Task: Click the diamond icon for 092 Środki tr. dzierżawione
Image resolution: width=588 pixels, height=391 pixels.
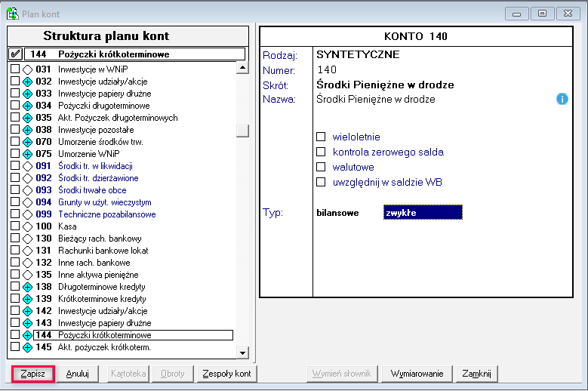Action: coord(28,178)
